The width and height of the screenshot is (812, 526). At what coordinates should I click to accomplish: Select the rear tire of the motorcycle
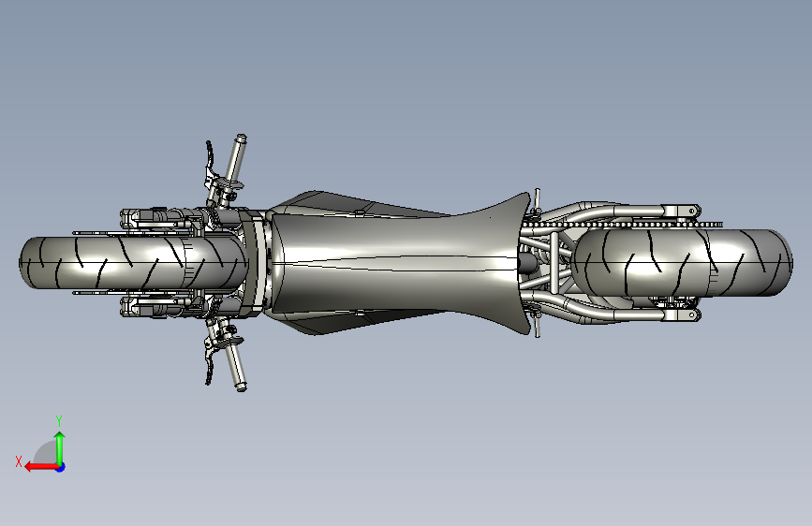[x=684, y=263]
